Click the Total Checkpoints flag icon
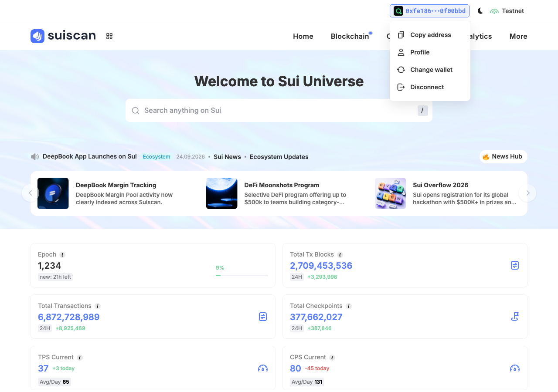 (x=515, y=317)
